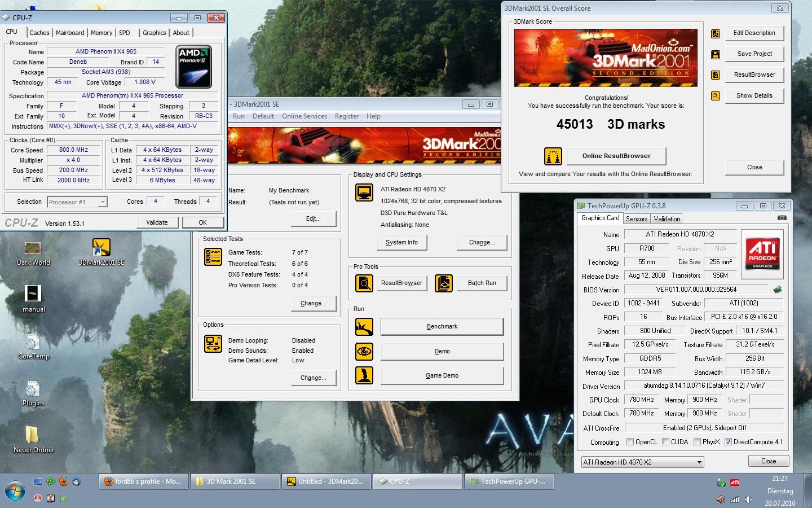Click the ResultBrowser magnifier icon under Pro Tools
This screenshot has height=508, width=812.
(x=364, y=283)
